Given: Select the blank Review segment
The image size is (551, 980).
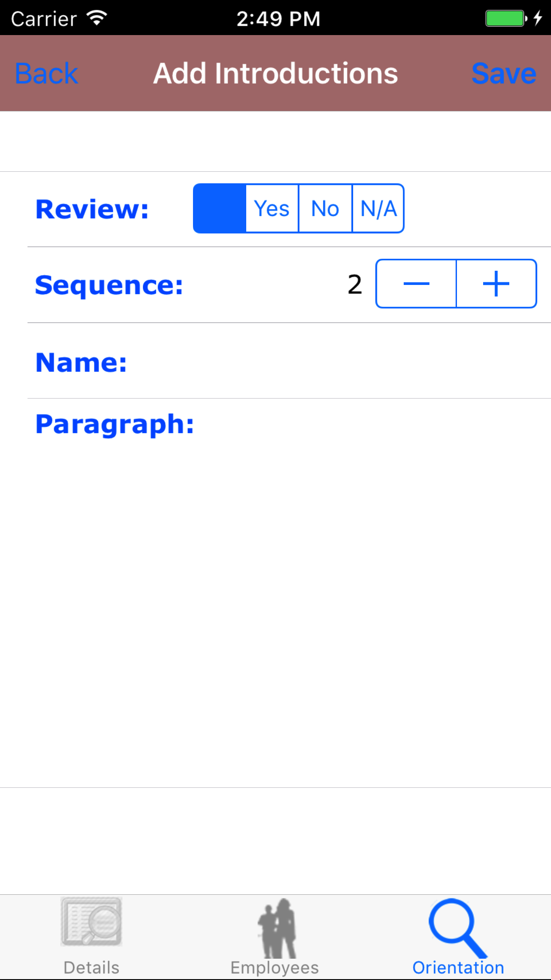Looking at the screenshot, I should coord(220,209).
